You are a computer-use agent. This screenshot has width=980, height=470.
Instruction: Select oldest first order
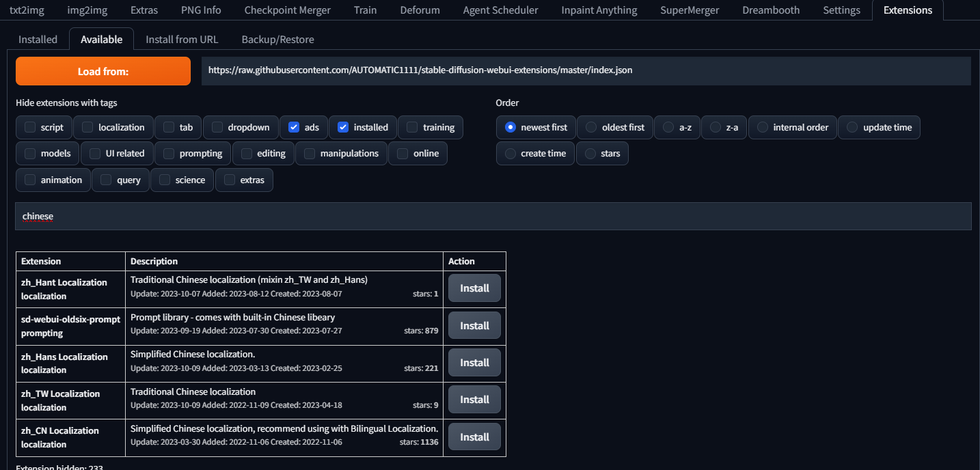click(591, 127)
